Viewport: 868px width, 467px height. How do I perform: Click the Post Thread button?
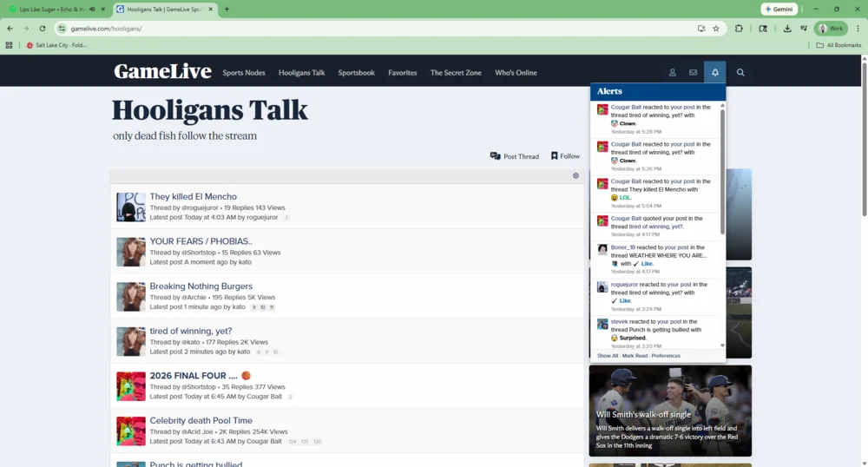515,156
